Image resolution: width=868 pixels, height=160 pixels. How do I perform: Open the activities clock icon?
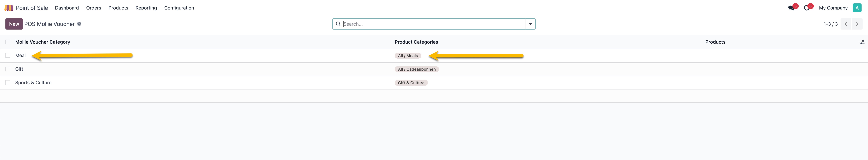tap(806, 8)
